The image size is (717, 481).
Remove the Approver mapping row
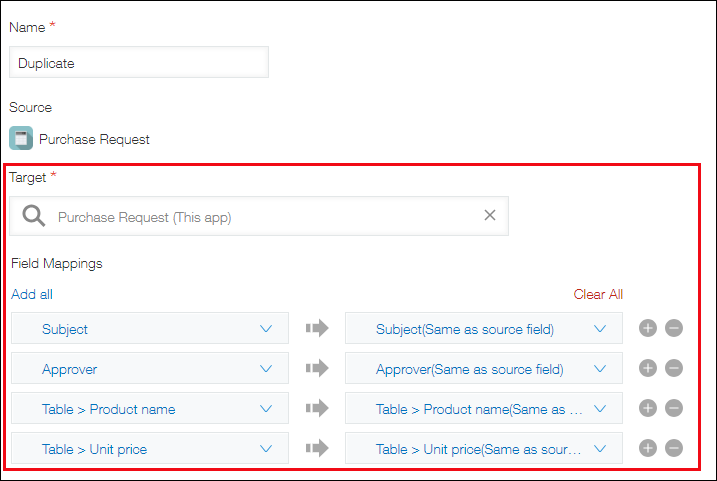point(674,368)
